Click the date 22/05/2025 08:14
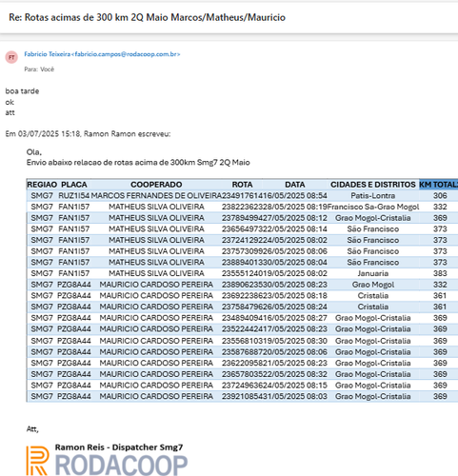The height and width of the screenshot is (476, 458). pos(295,228)
